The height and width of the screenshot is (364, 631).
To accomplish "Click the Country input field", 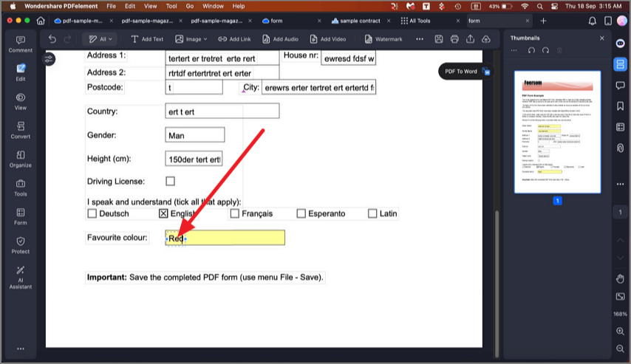I will pyautogui.click(x=222, y=111).
